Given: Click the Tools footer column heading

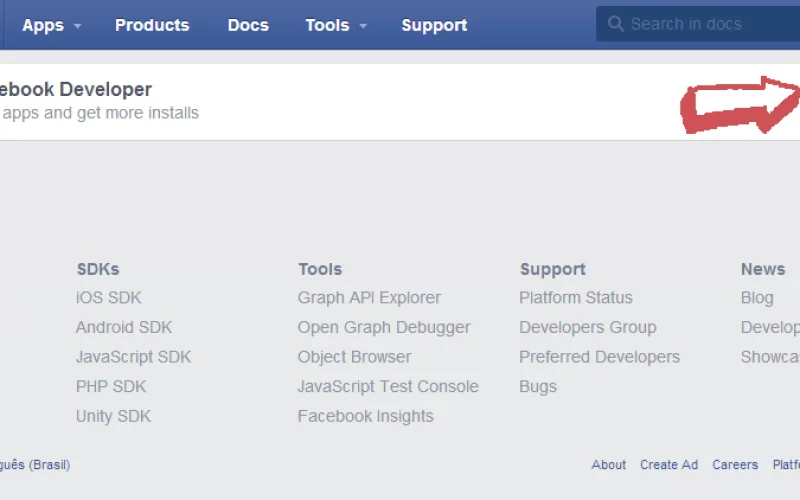Looking at the screenshot, I should (320, 269).
